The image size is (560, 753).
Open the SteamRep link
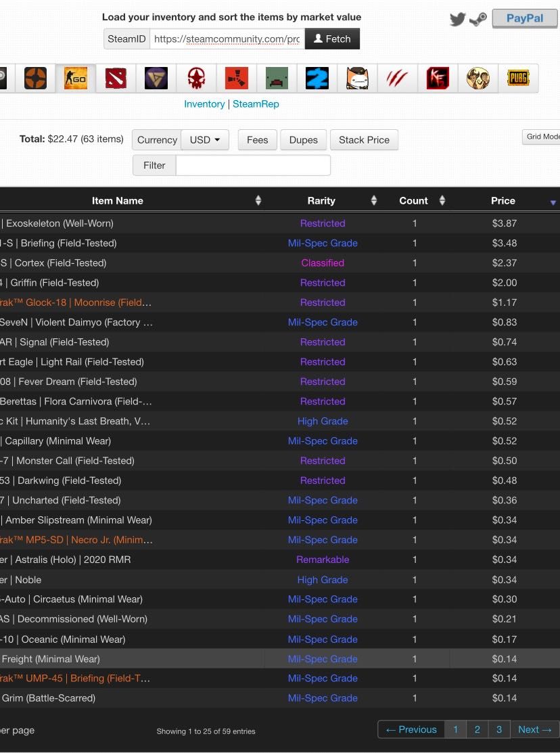click(x=256, y=104)
